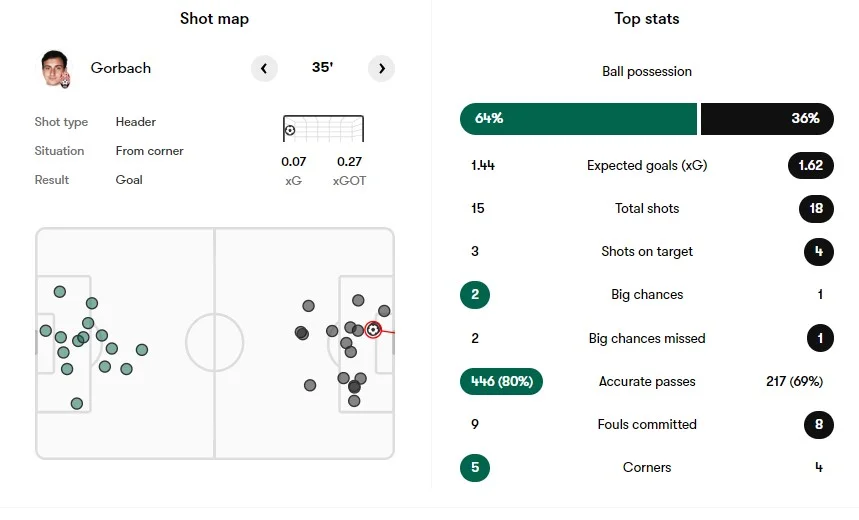This screenshot has width=859, height=520.
Task: Open the Shot map heading
Action: (x=214, y=18)
